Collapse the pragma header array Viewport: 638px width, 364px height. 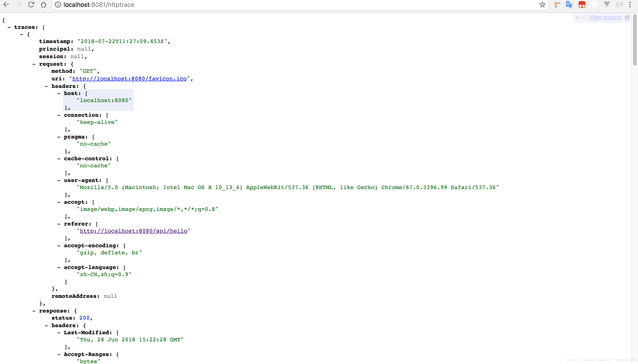point(59,137)
